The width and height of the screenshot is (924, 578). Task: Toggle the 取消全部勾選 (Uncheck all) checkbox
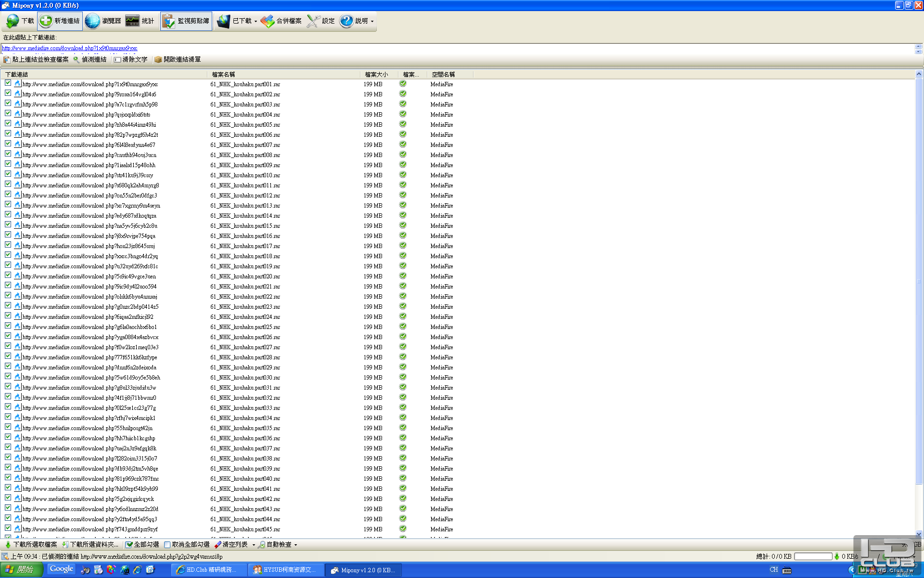point(167,545)
